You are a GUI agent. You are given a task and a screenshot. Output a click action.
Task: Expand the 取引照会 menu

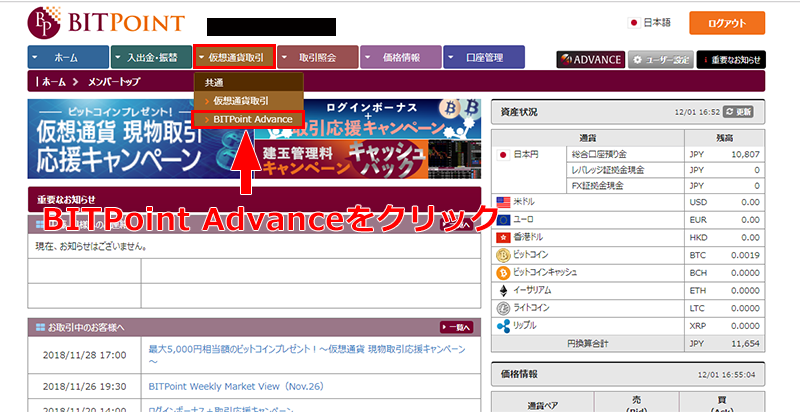click(318, 57)
